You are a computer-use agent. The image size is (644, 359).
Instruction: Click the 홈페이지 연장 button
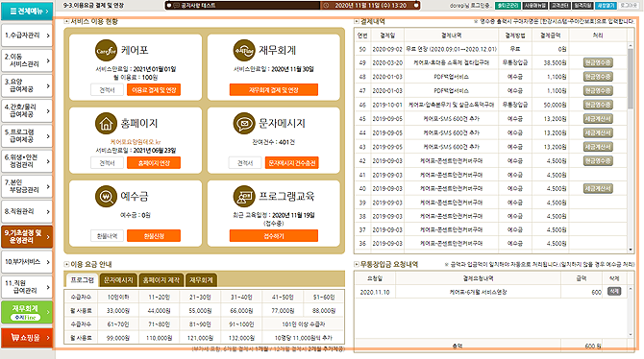click(154, 163)
